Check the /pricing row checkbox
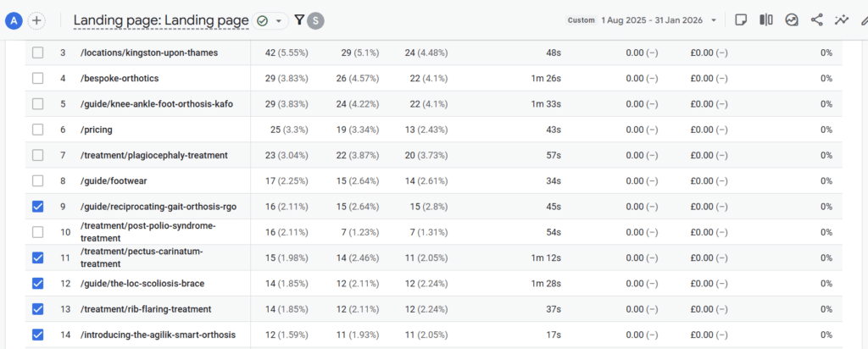The height and width of the screenshot is (349, 868). click(x=37, y=130)
